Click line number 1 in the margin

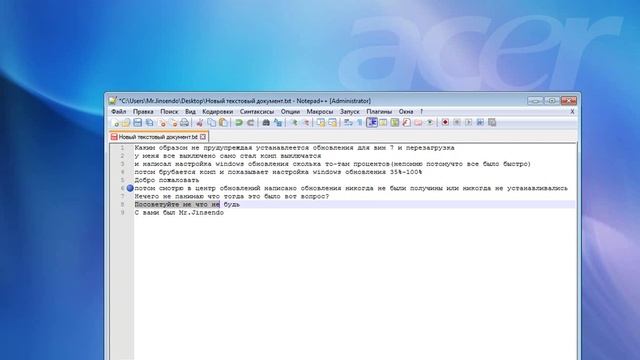click(x=122, y=148)
